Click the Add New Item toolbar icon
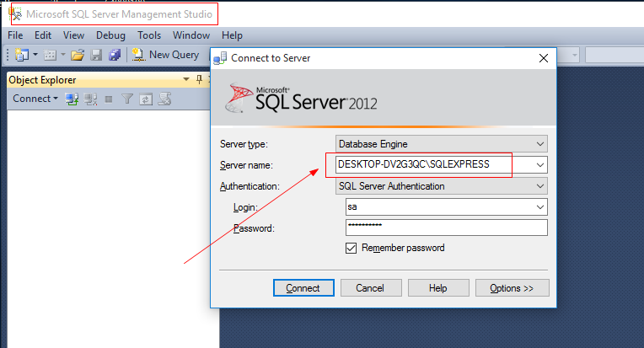Screen dimensions: 644x348 50,55
